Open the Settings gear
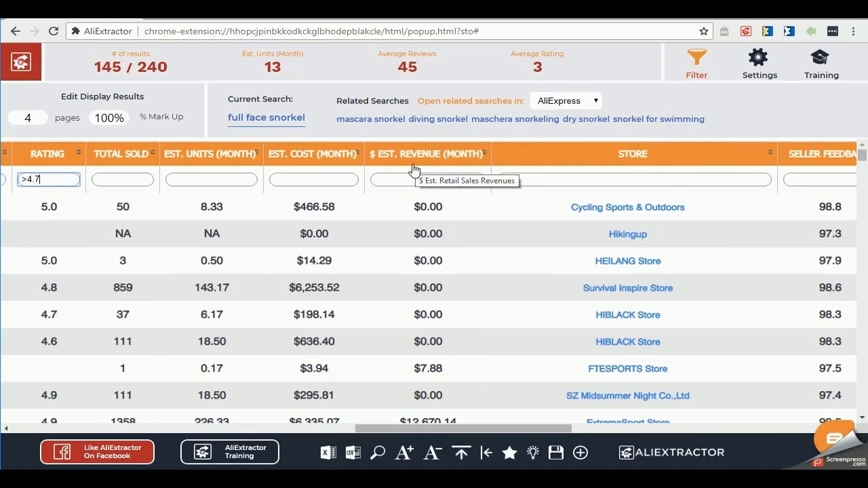The image size is (868, 488). [759, 64]
